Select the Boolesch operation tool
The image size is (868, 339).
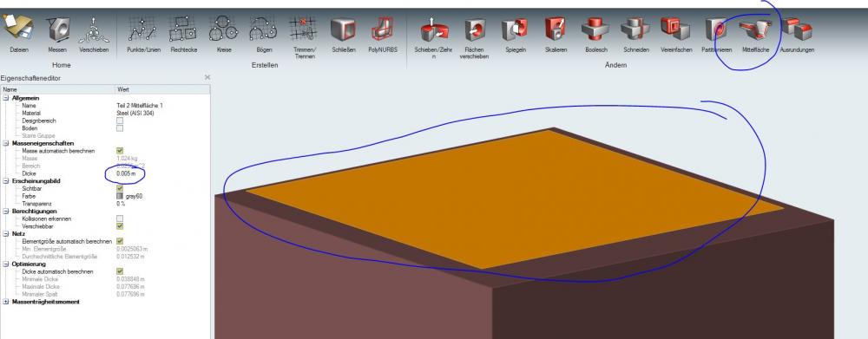pyautogui.click(x=595, y=29)
